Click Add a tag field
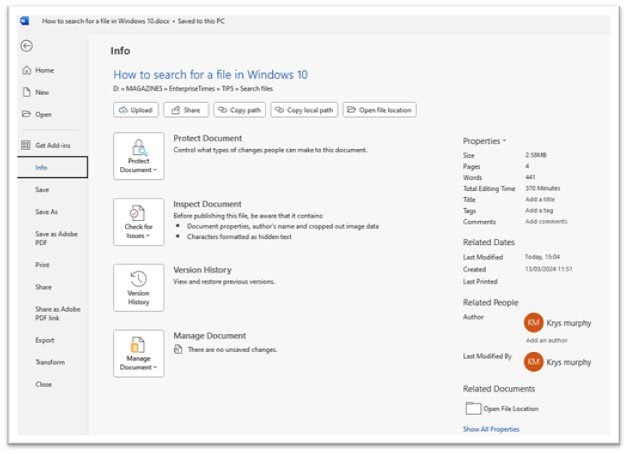The width and height of the screenshot is (628, 454). (x=539, y=211)
